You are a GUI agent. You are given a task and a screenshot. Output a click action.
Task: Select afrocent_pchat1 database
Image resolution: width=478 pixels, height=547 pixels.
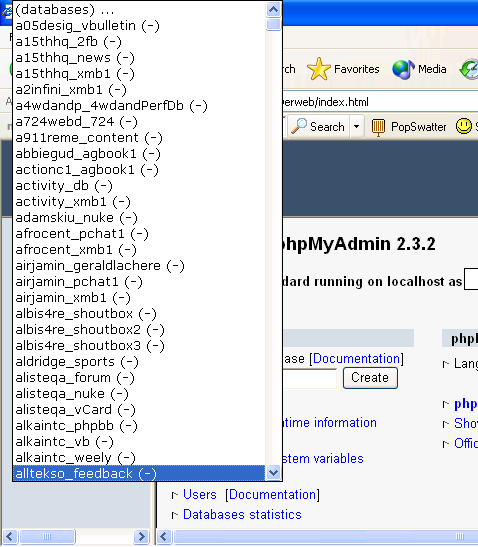pyautogui.click(x=139, y=234)
